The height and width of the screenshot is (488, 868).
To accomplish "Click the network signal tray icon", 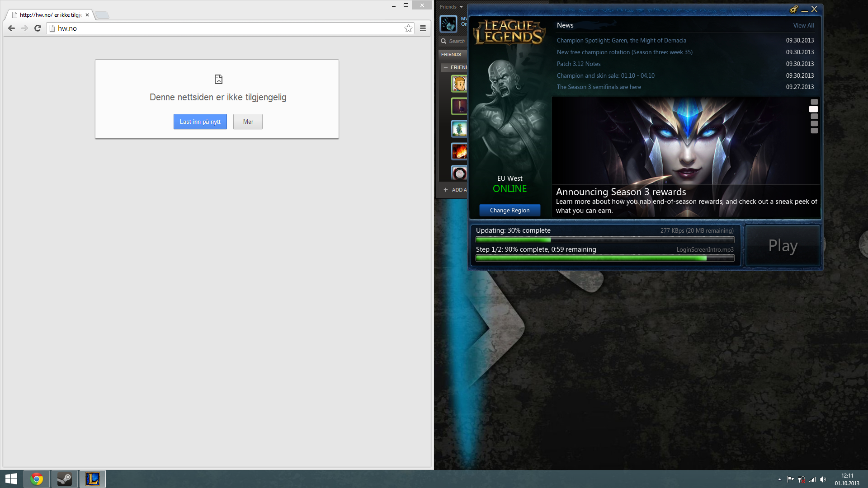I will click(x=812, y=479).
